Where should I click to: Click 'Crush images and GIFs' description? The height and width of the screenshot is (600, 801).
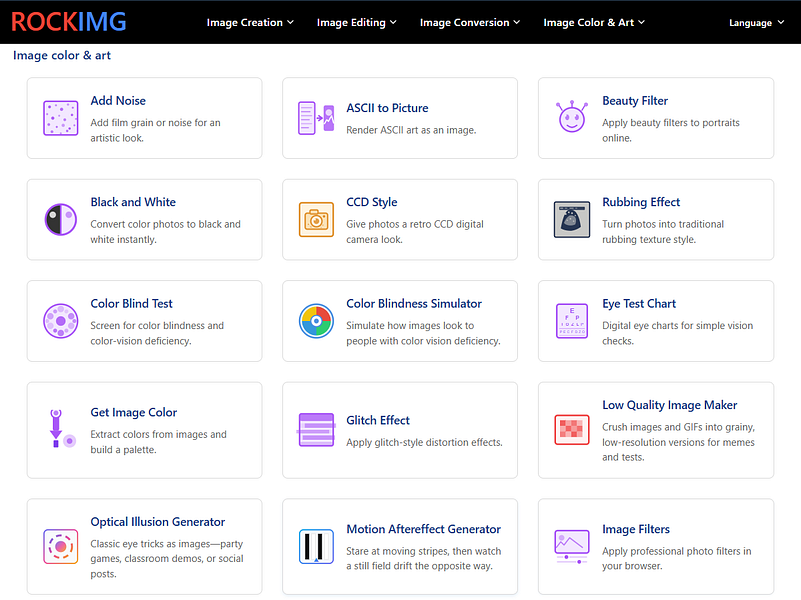678,442
